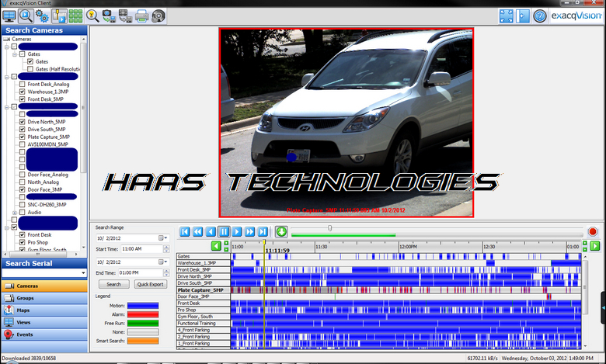Uncheck Plate Capture_5MP checkbox
Viewport: 606px width, 364px height.
coord(23,137)
